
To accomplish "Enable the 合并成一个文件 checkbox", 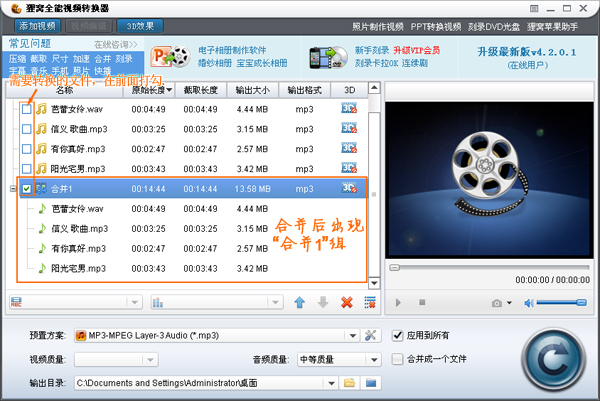I will (398, 359).
